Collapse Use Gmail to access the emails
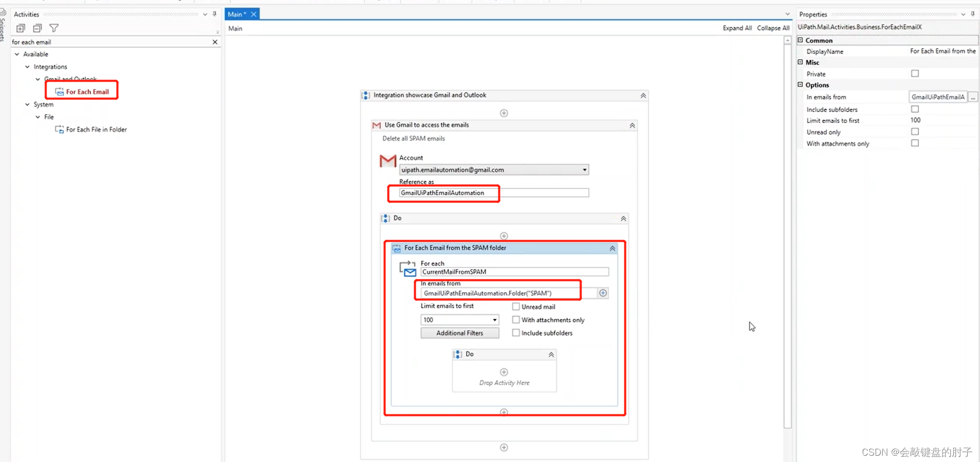Image resolution: width=980 pixels, height=462 pixels. click(632, 126)
